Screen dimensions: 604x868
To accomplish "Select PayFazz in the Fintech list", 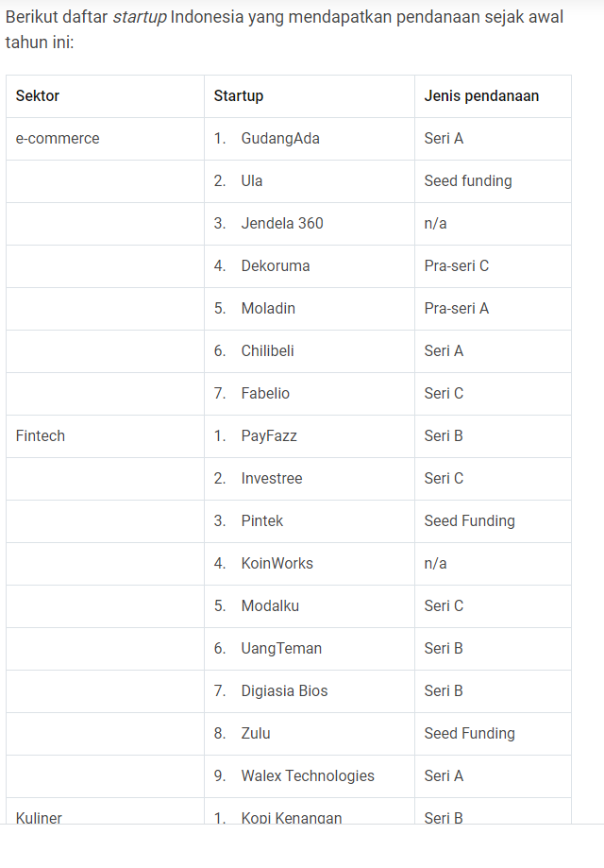I will [x=269, y=435].
